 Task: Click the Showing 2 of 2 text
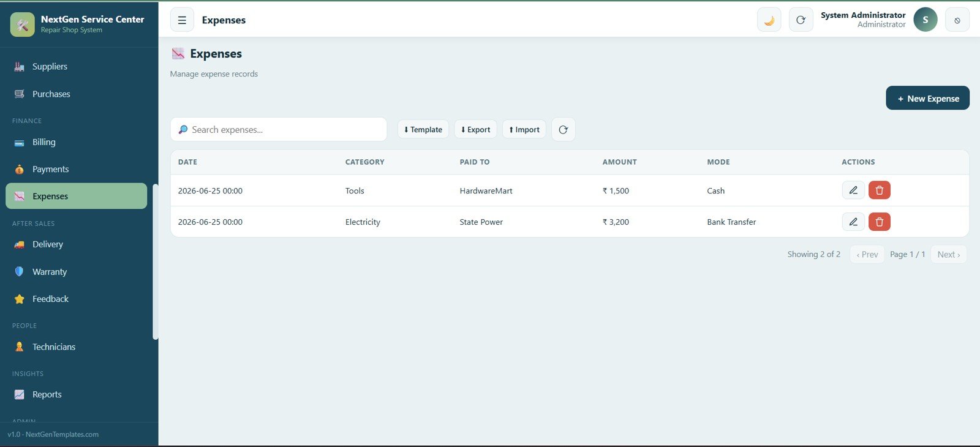[814, 254]
